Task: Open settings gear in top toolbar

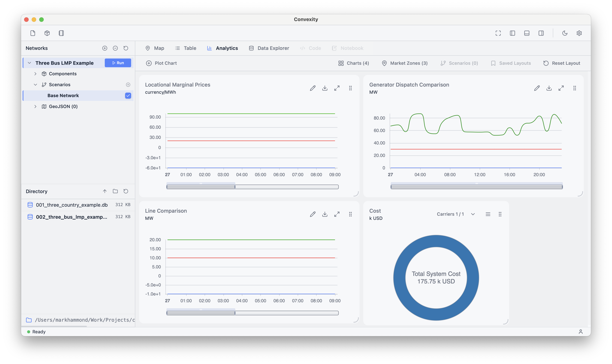Action: (x=579, y=33)
